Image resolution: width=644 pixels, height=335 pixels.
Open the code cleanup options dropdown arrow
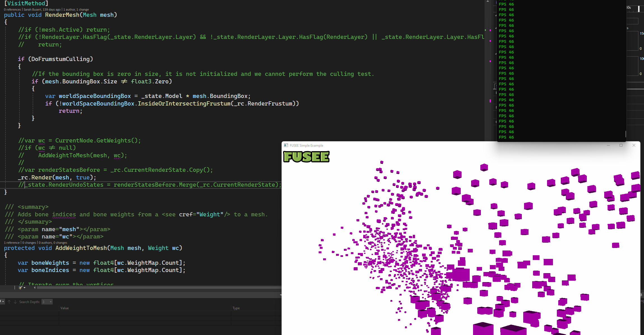(x=25, y=288)
